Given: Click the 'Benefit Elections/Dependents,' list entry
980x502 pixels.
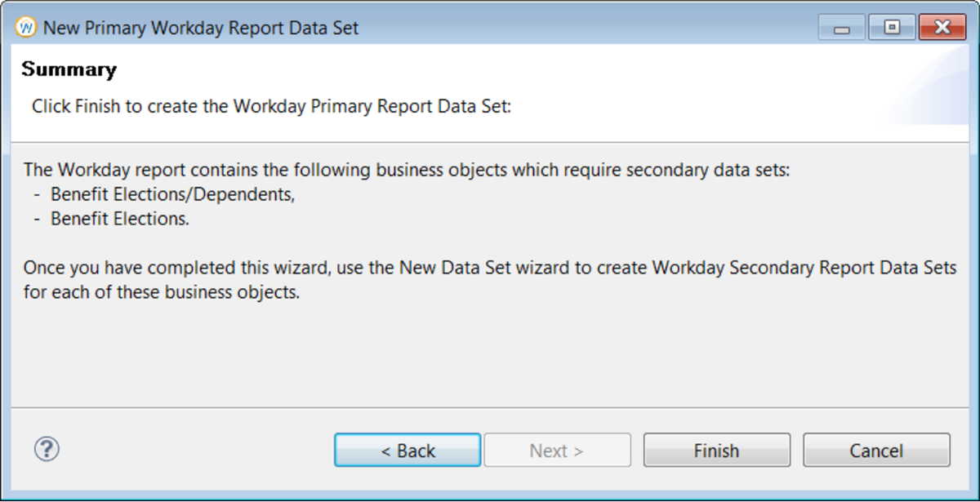Looking at the screenshot, I should [172, 195].
